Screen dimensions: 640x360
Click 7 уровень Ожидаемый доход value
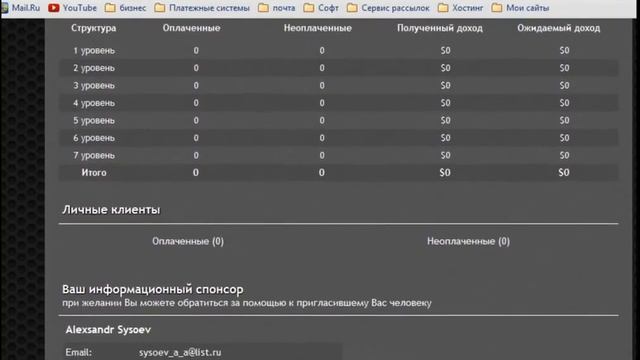564,156
